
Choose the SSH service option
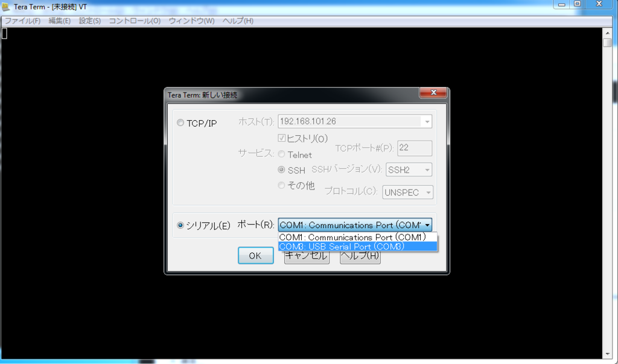[x=281, y=170]
